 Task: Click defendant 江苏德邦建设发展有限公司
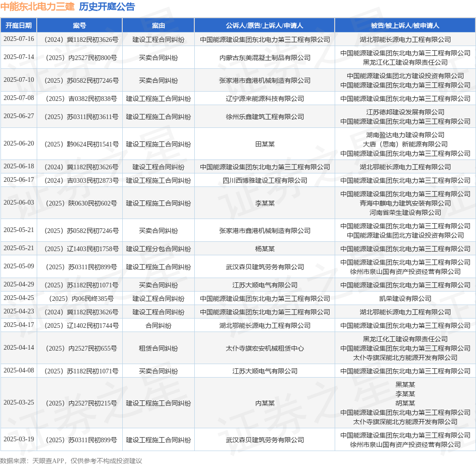(405, 112)
